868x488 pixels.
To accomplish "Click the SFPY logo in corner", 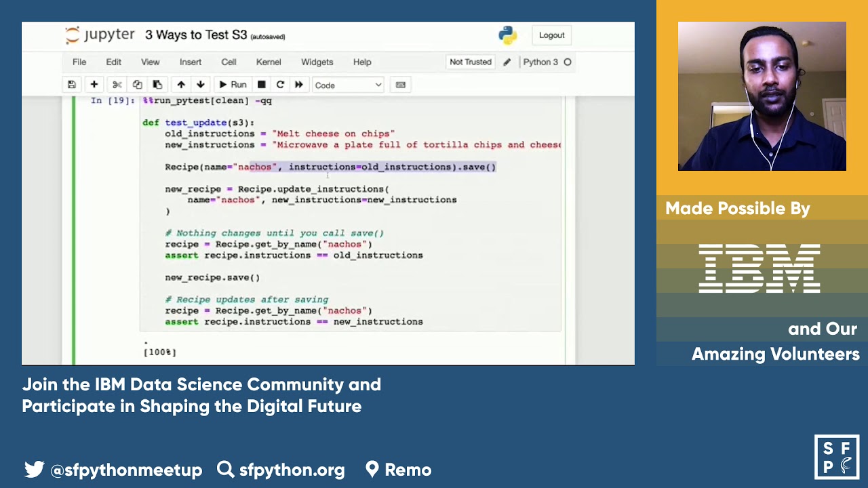I will (837, 457).
